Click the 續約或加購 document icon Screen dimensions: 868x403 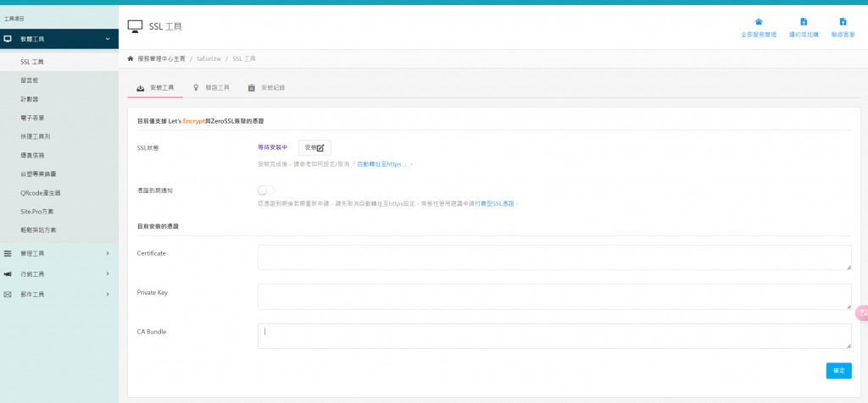point(804,22)
